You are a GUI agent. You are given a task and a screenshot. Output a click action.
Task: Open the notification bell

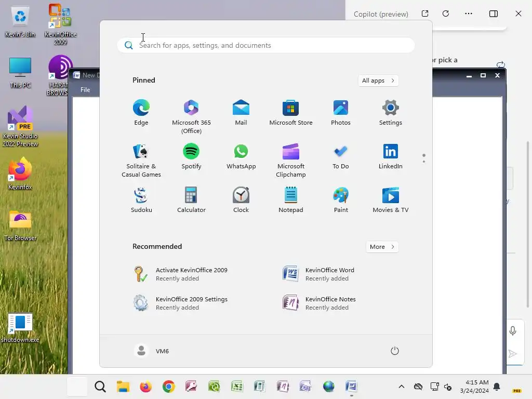(497, 387)
